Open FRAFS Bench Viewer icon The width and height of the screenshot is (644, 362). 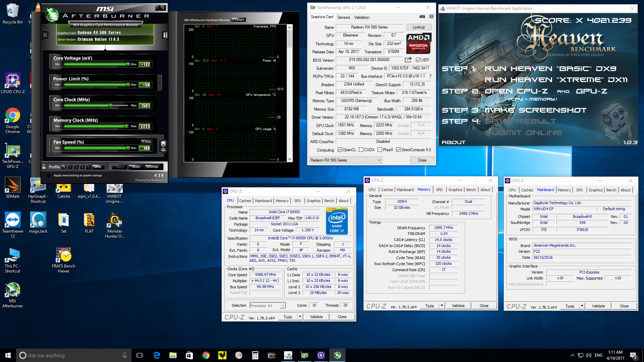pyautogui.click(x=63, y=260)
